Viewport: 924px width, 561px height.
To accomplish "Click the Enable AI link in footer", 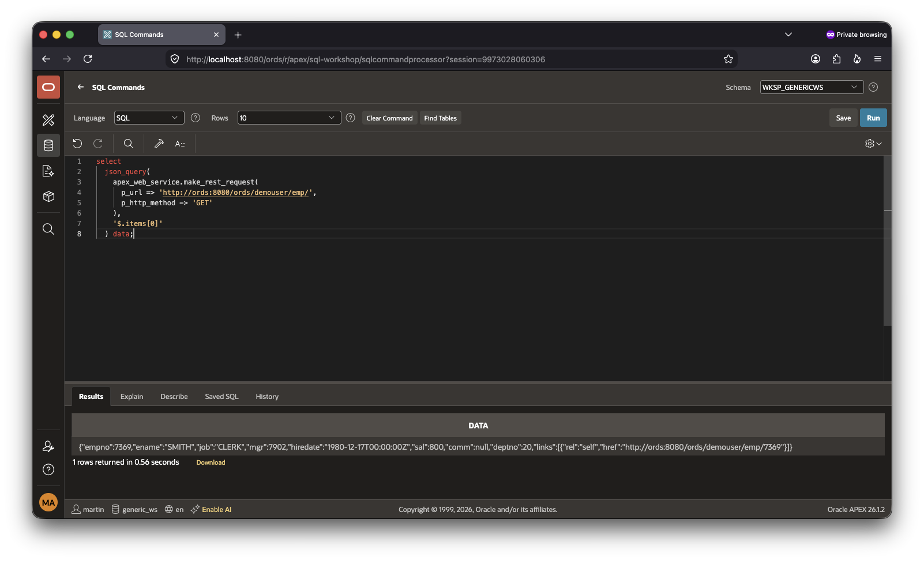I will tap(211, 509).
